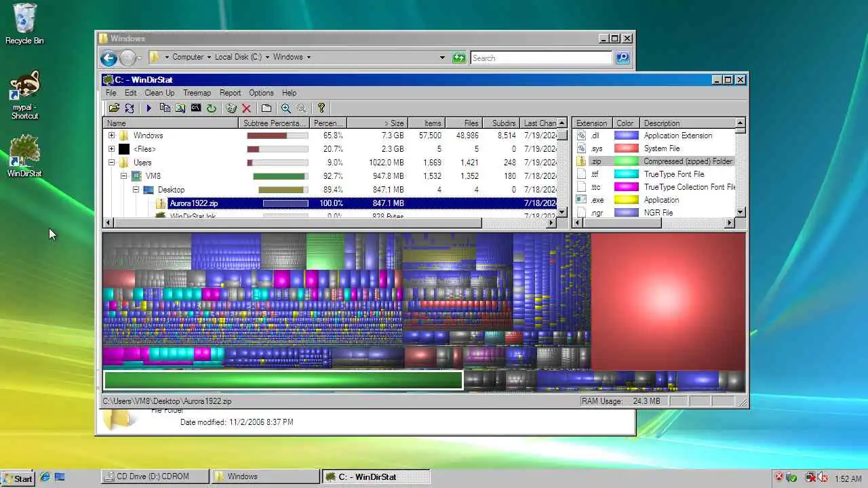Sort by the Extension column header
The image size is (868, 488).
592,123
